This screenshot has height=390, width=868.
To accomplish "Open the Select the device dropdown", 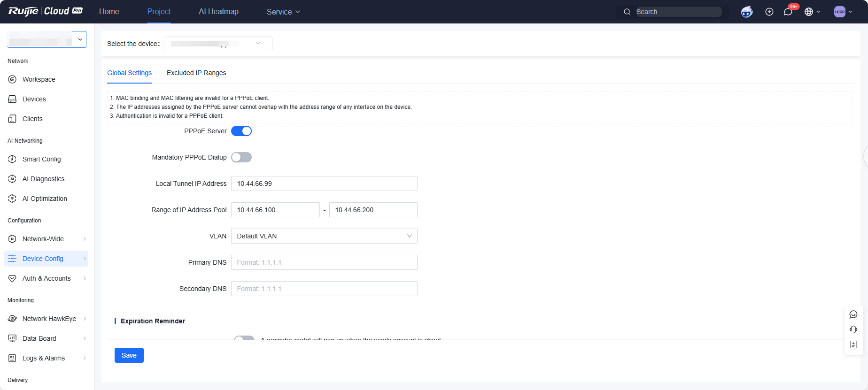I will click(218, 44).
